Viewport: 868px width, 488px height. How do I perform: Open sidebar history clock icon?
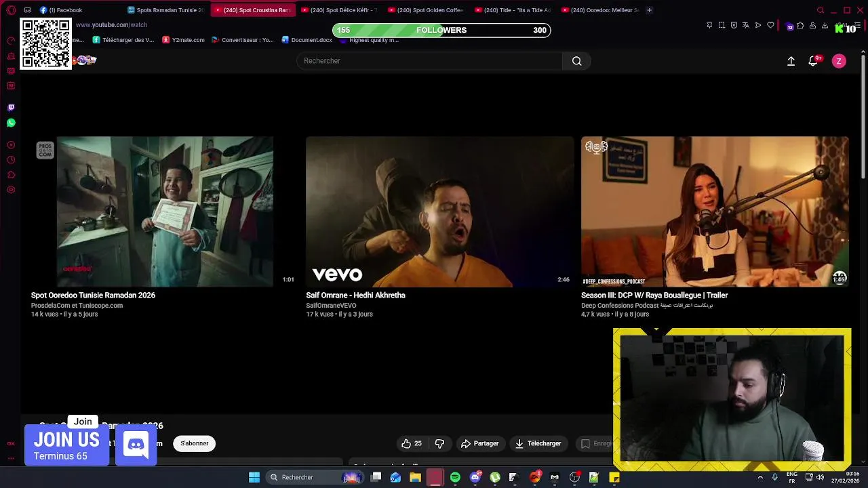[11, 160]
